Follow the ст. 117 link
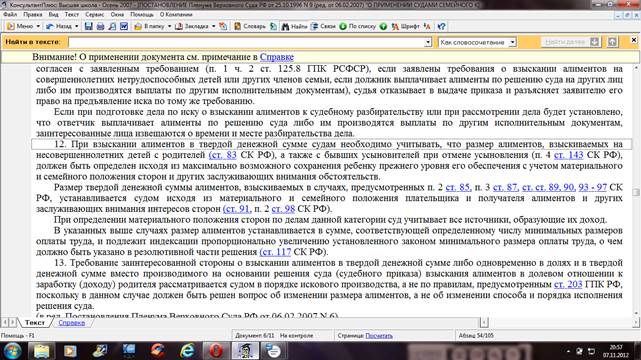 [x=275, y=252]
